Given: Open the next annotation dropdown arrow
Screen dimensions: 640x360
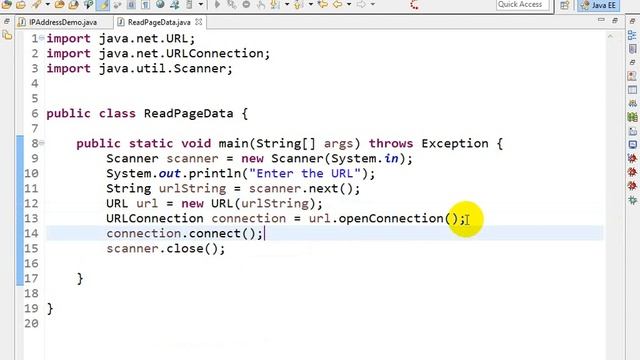Looking at the screenshot, I should 287,5.
